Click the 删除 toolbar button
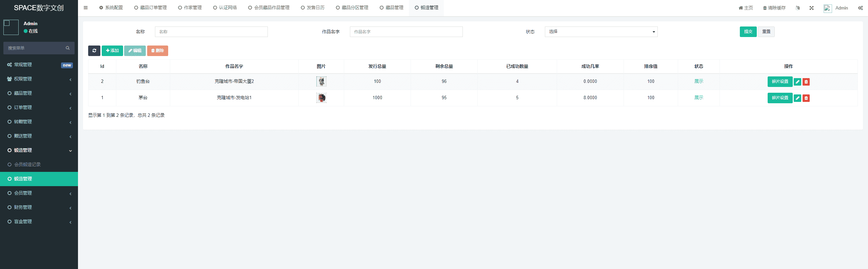This screenshot has height=269, width=868. coord(157,51)
